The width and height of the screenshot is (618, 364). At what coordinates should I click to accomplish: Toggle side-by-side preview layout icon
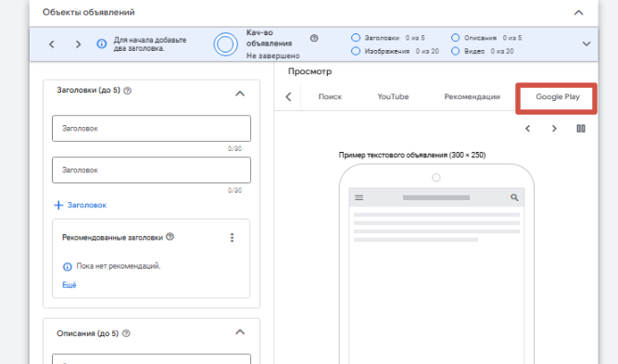tap(581, 129)
